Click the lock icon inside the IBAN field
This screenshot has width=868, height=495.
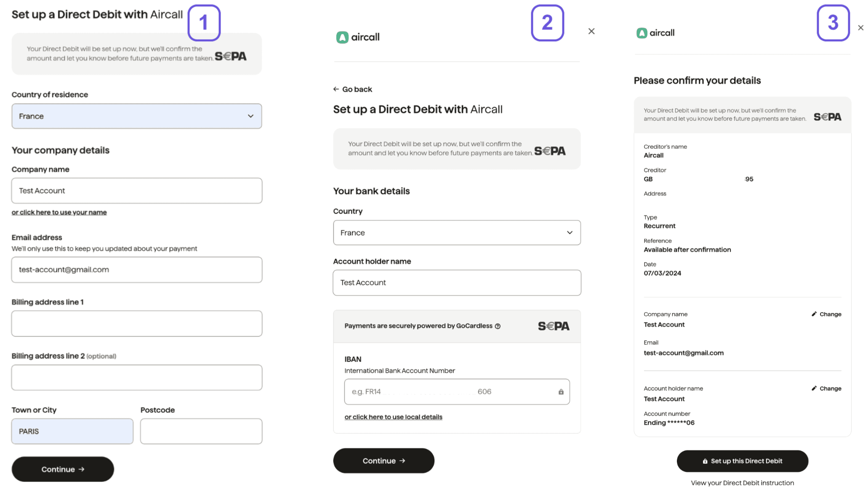(x=561, y=391)
